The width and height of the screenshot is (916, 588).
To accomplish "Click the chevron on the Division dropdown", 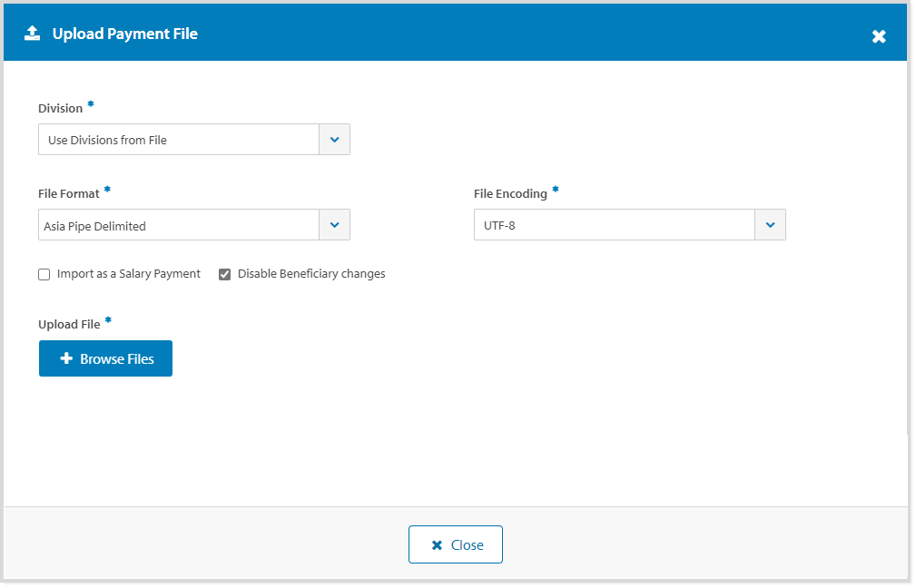I will point(334,139).
